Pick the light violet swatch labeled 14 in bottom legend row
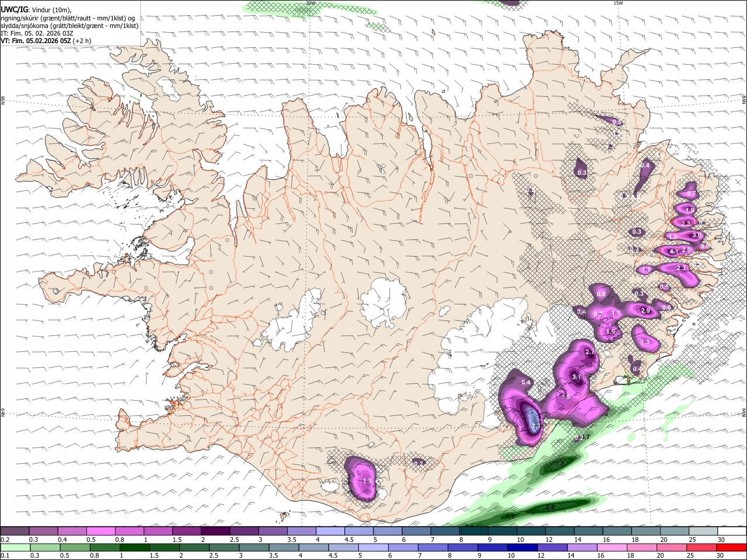The height and width of the screenshot is (560, 747). (581, 547)
